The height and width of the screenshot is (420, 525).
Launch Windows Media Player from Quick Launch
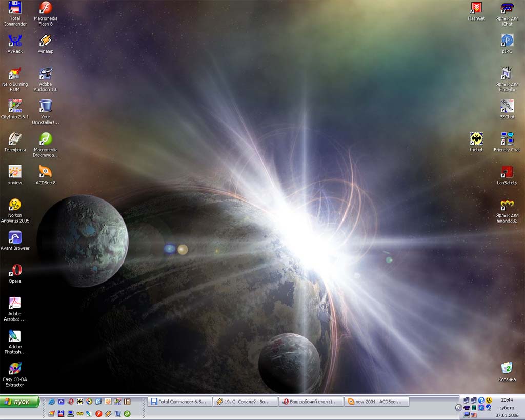[x=89, y=402]
